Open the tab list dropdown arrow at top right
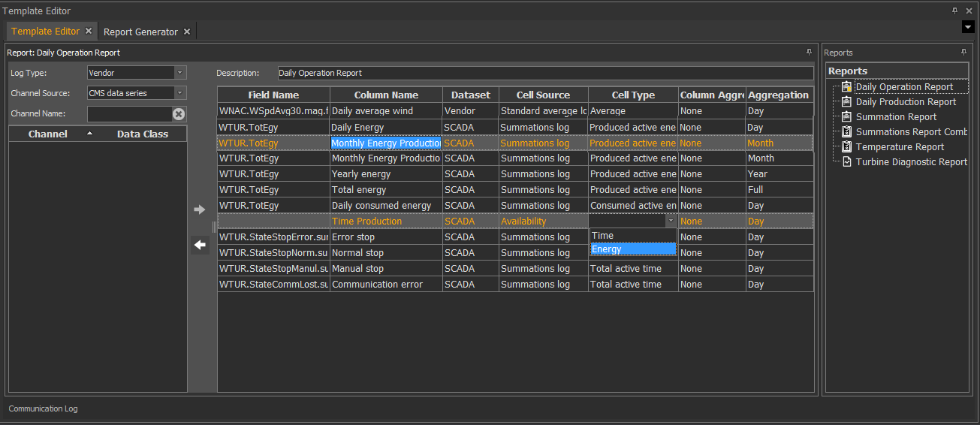 (x=968, y=27)
